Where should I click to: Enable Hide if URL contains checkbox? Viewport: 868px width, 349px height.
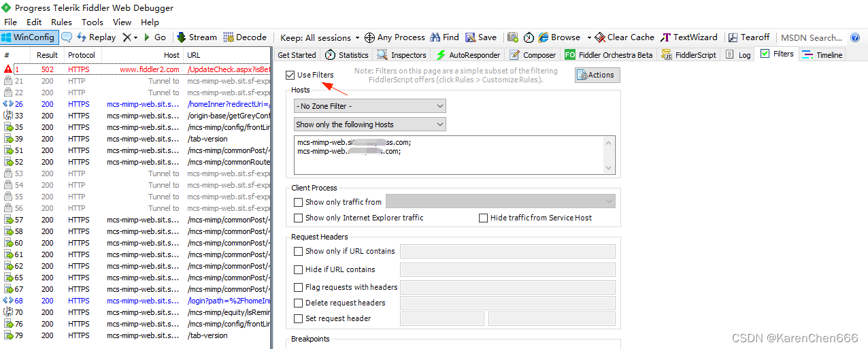pos(298,269)
